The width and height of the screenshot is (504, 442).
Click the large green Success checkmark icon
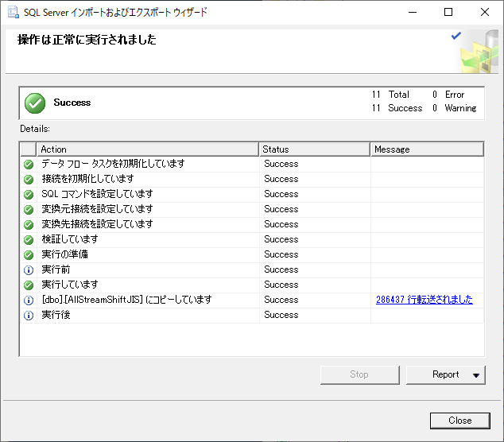(x=35, y=103)
